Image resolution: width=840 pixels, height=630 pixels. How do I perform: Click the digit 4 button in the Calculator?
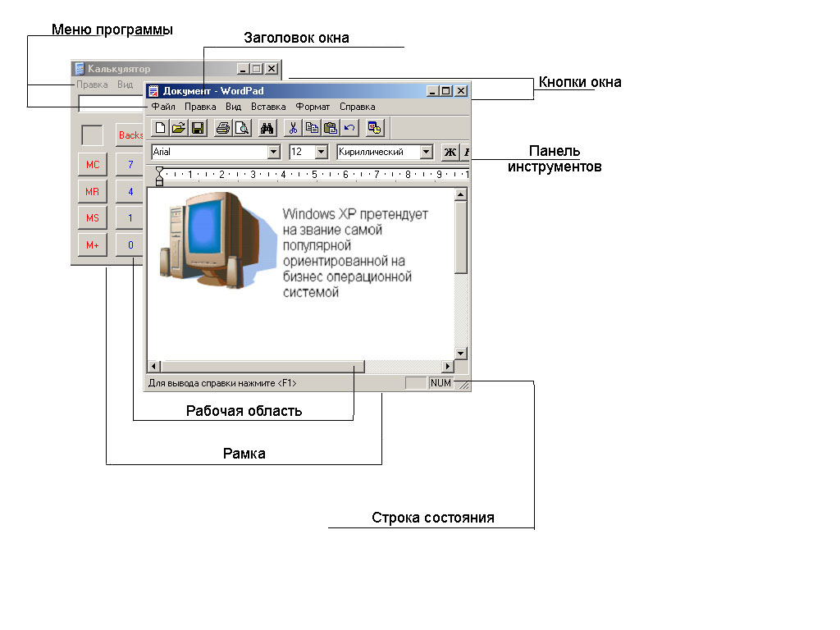tap(130, 191)
